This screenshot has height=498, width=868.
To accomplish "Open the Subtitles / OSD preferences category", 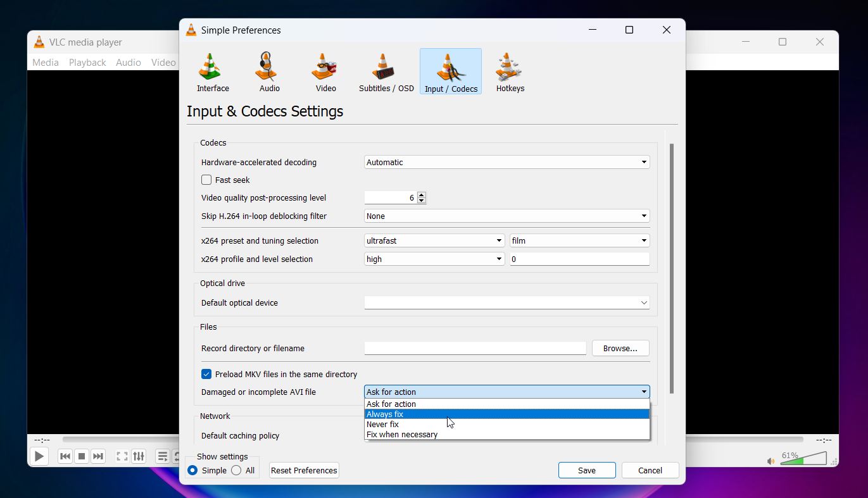I will [386, 72].
